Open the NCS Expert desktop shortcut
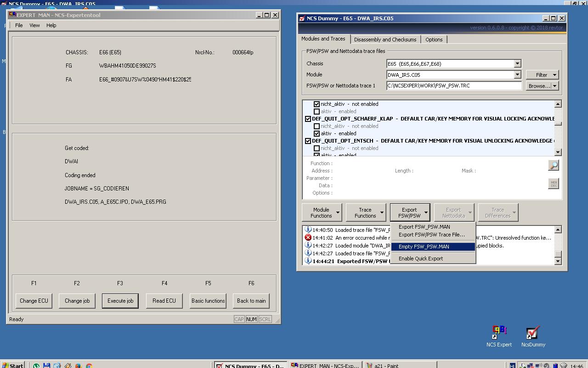 (x=499, y=336)
